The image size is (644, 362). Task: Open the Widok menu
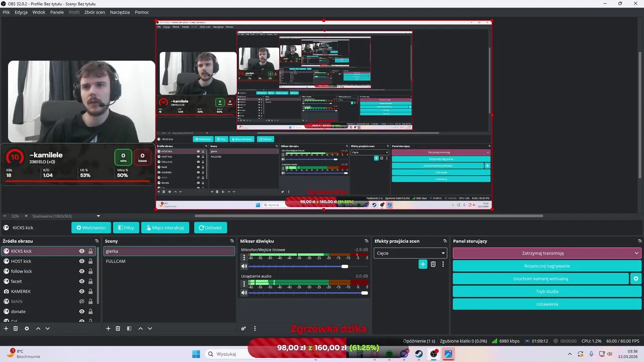39,12
